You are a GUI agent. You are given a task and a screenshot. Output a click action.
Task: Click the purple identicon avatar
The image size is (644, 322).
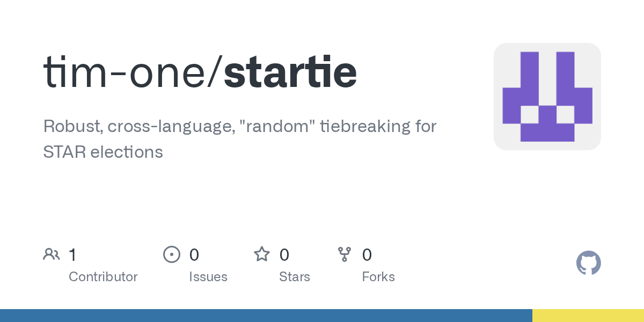coord(547,97)
